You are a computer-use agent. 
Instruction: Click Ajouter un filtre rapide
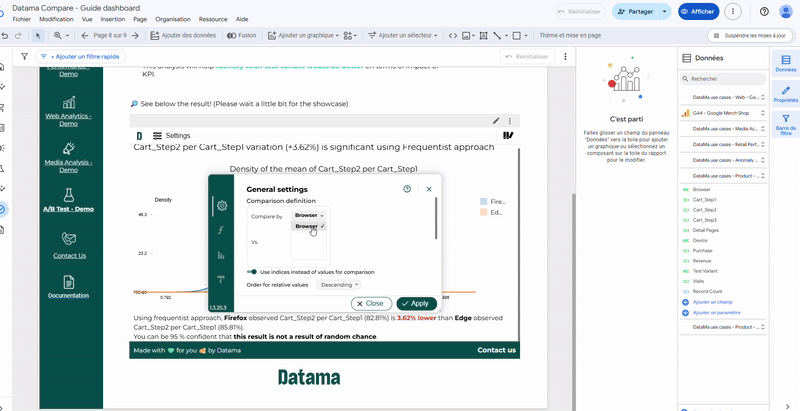click(x=80, y=57)
